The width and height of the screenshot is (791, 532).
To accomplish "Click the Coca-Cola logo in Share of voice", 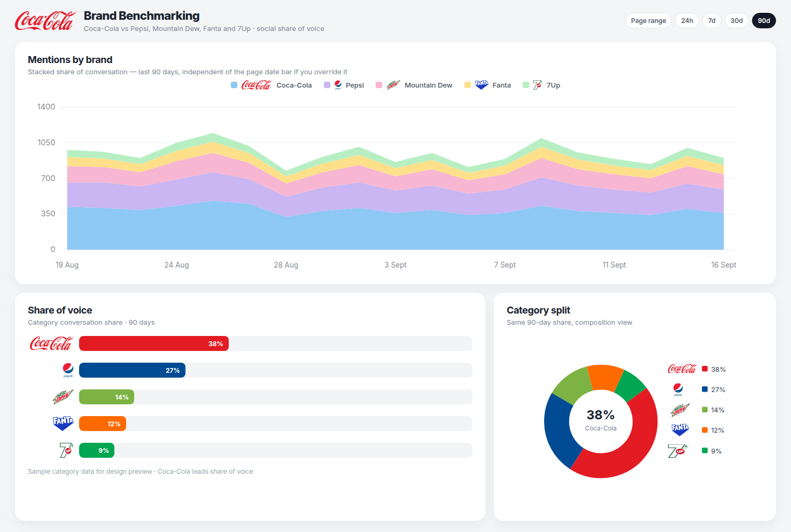I will click(51, 343).
